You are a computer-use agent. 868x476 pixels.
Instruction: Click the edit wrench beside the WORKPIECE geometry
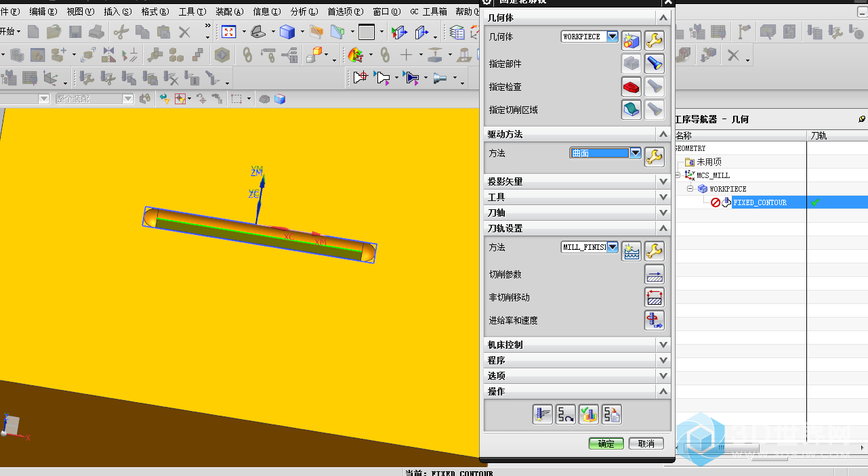[654, 41]
